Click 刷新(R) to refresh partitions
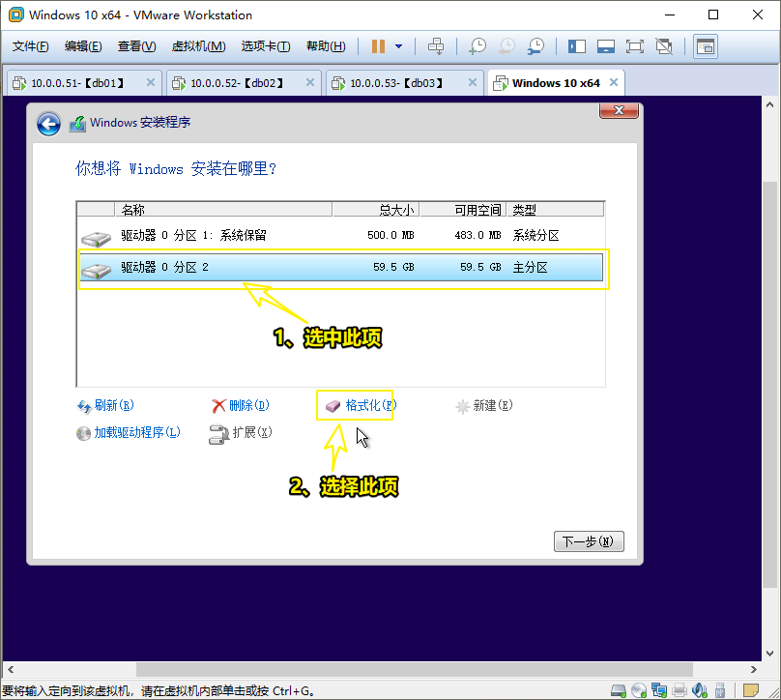Image resolution: width=781 pixels, height=700 pixels. coord(105,405)
